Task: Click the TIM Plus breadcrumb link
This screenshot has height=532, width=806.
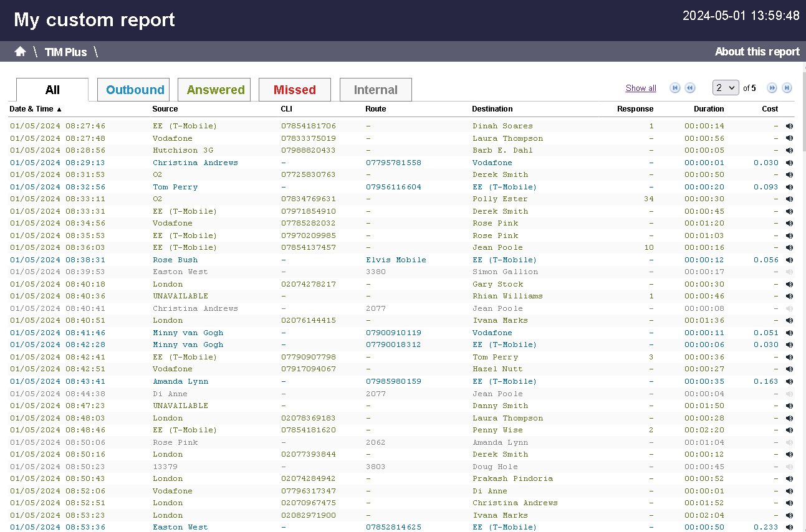Action: pos(65,52)
